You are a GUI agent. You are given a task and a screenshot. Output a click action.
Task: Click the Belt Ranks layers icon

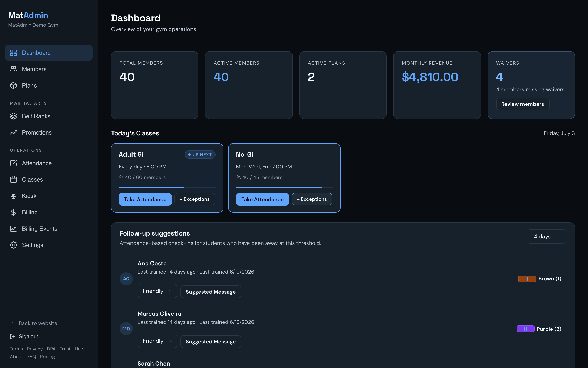(13, 116)
